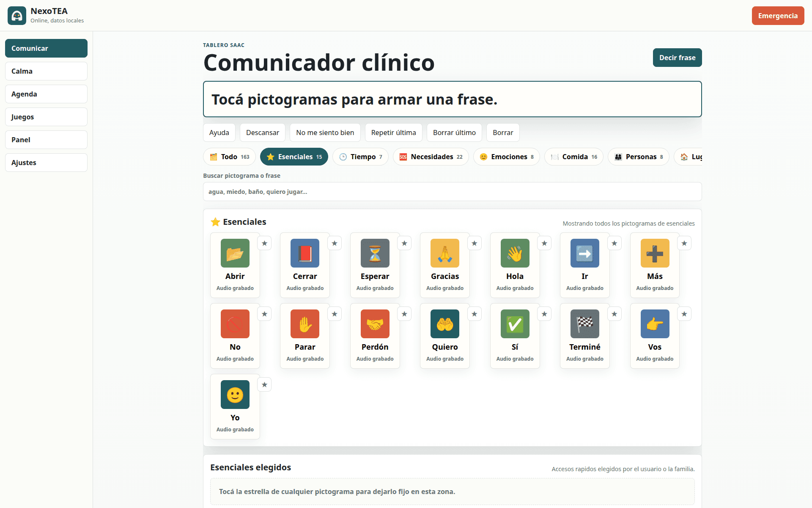Image resolution: width=812 pixels, height=508 pixels.
Task: Tap the Ayuda quick phrase
Action: pos(219,133)
